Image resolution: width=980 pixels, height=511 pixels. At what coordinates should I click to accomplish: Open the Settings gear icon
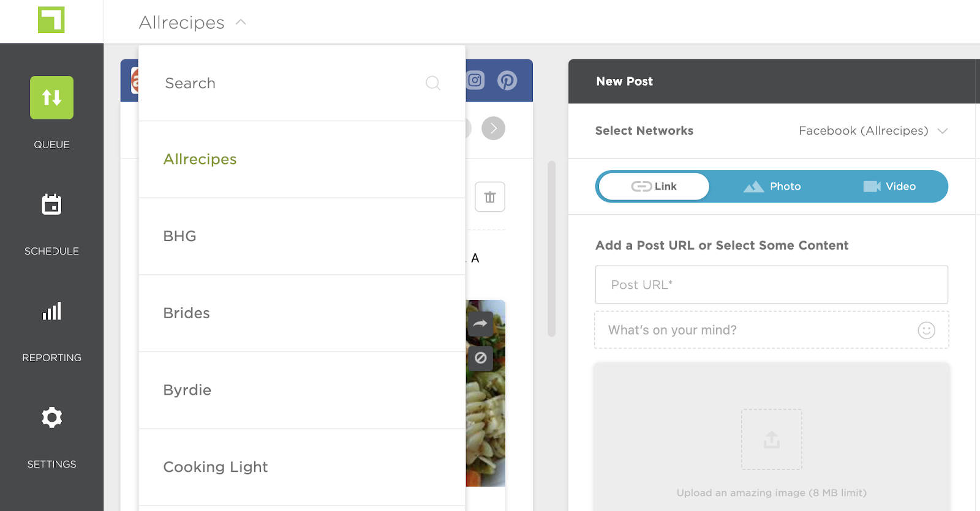coord(51,417)
